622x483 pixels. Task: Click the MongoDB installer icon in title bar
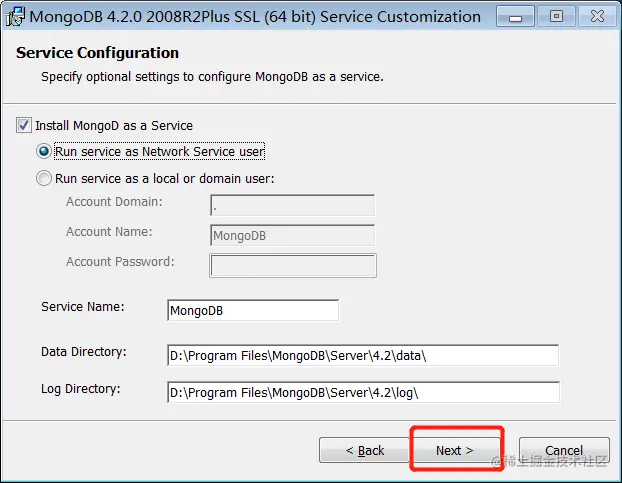click(15, 16)
